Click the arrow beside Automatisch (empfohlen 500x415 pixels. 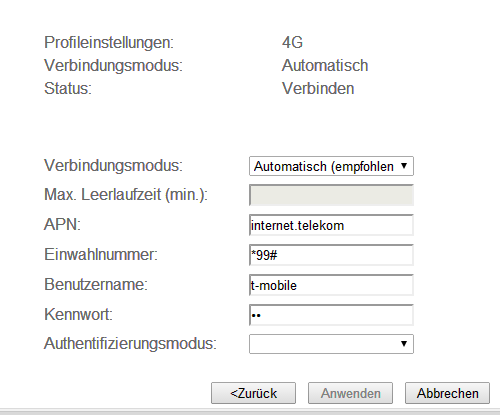404,166
